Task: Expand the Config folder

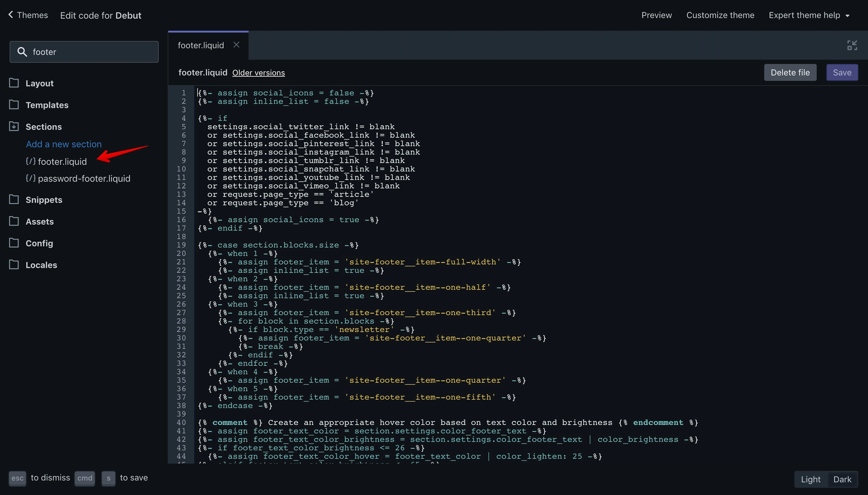Action: (x=39, y=243)
